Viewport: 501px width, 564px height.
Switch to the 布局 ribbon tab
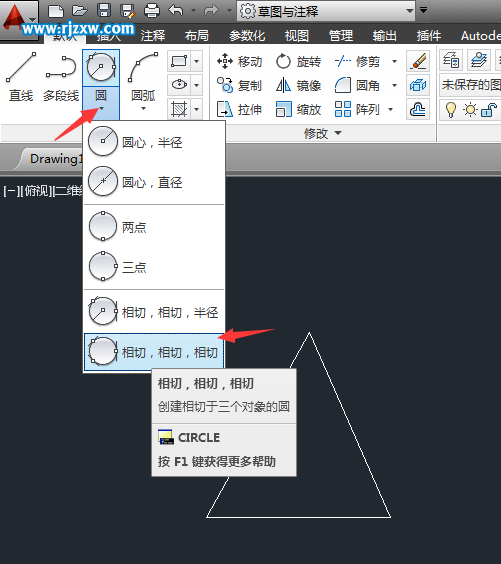coord(197,36)
